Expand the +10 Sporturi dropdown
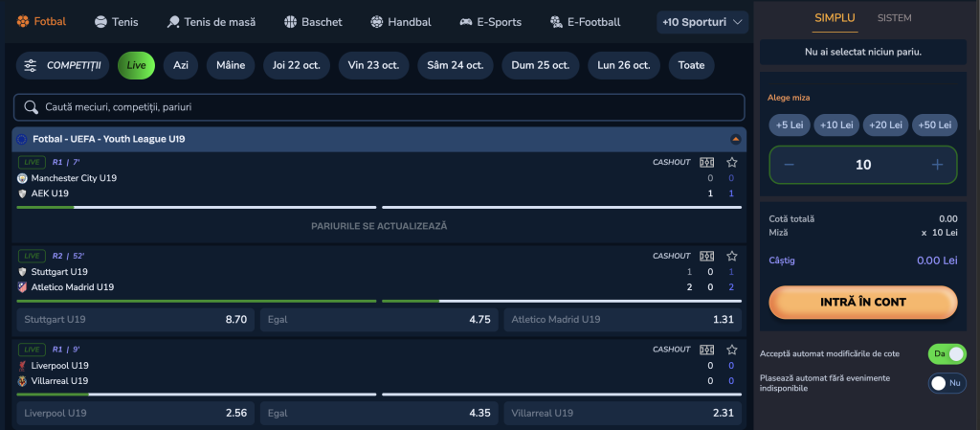This screenshot has width=980, height=430. pyautogui.click(x=702, y=22)
